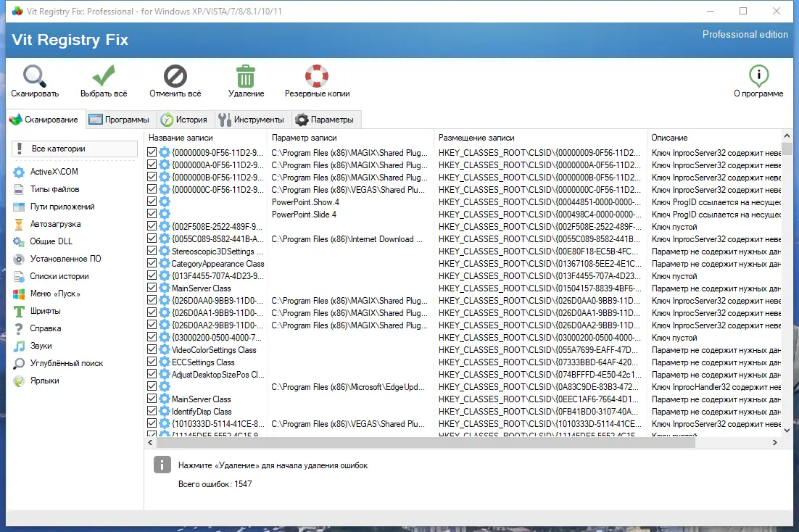Click the Отменить всё prohibition icon
799x532 pixels.
click(175, 76)
